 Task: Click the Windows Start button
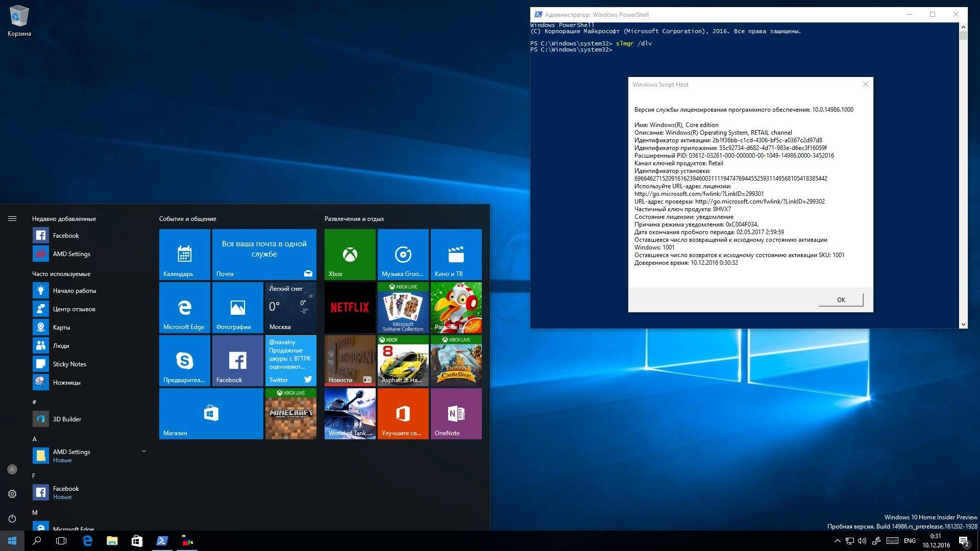[x=12, y=541]
